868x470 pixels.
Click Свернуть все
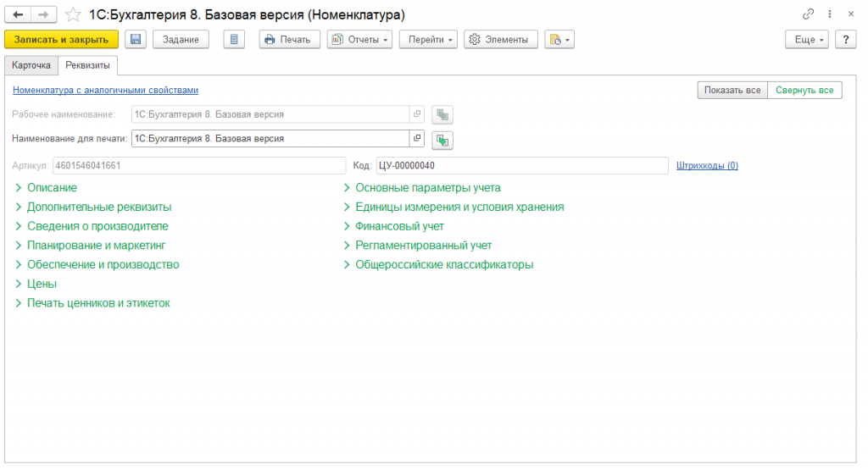tap(805, 90)
